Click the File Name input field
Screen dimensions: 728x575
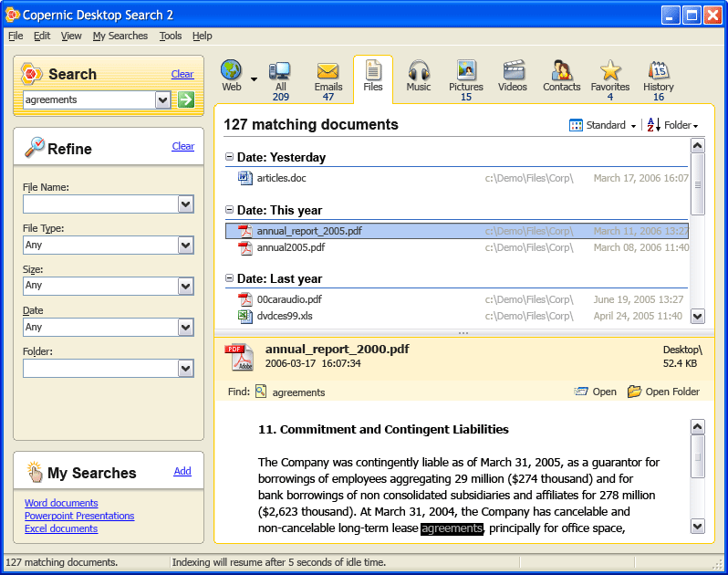tap(99, 204)
